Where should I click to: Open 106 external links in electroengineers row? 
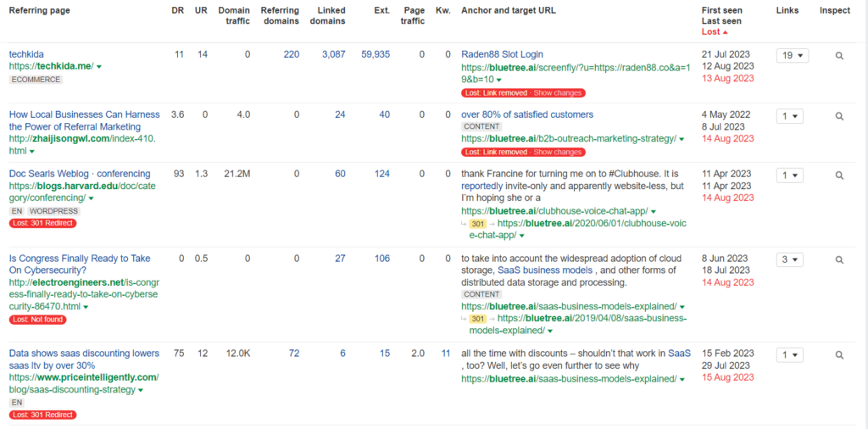pyautogui.click(x=382, y=258)
